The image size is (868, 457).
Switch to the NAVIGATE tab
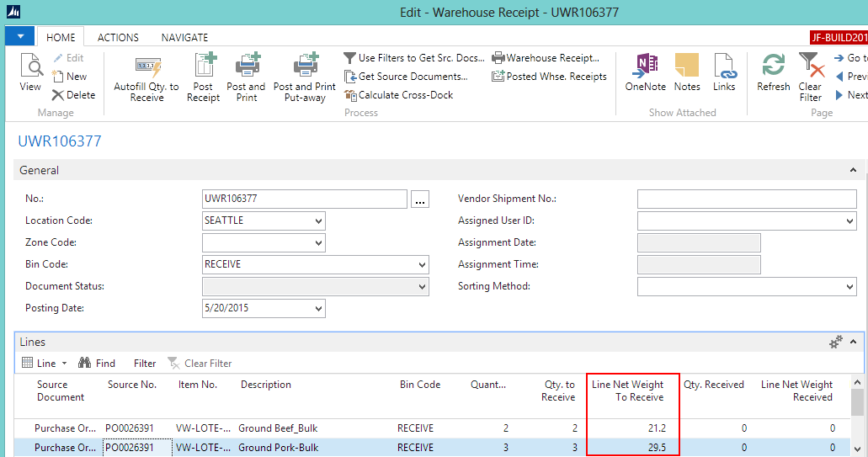click(x=184, y=38)
